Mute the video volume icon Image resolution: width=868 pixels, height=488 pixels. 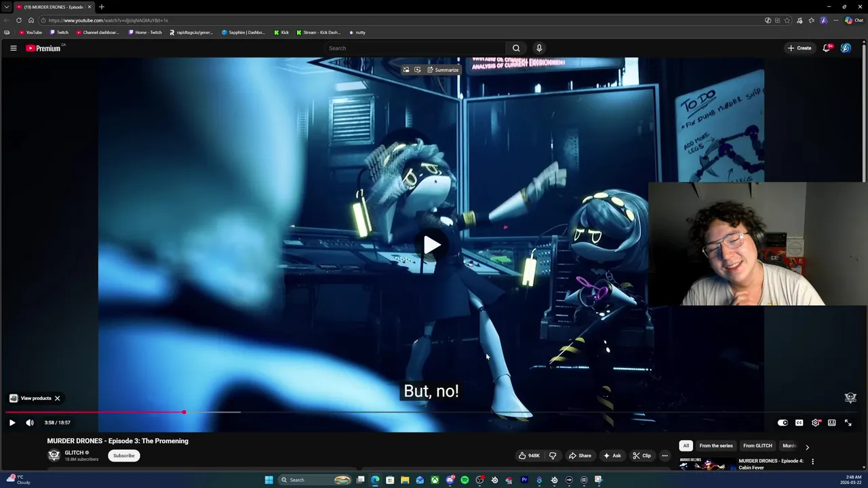point(30,422)
